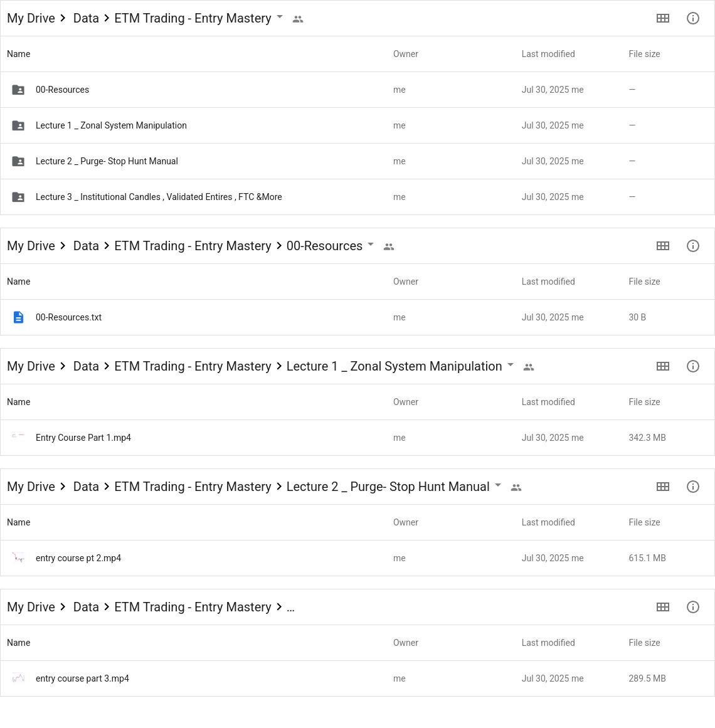715x728 pixels.
Task: Click the shared-people icon beside Stop Hunt Manual title
Action: coord(516,487)
